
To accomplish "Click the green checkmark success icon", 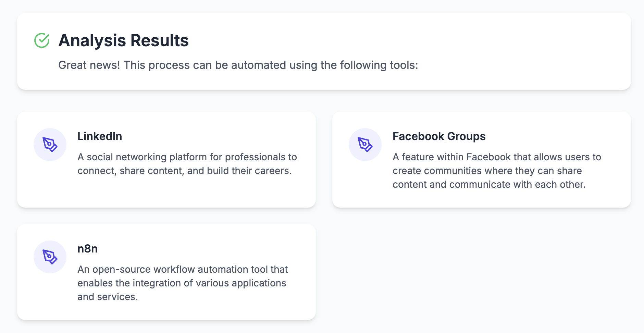I will click(x=42, y=40).
